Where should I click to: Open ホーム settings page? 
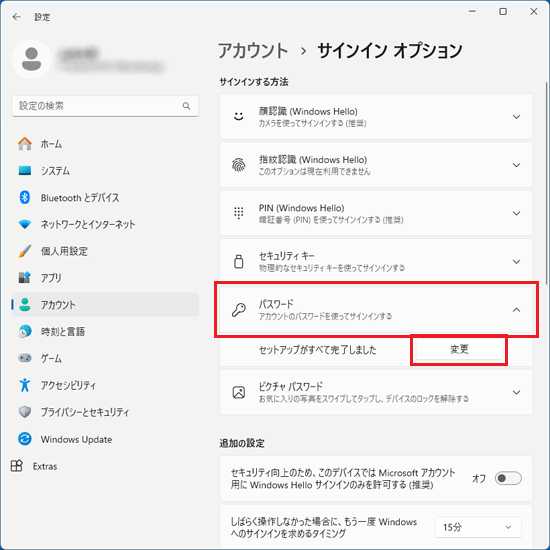click(105, 144)
